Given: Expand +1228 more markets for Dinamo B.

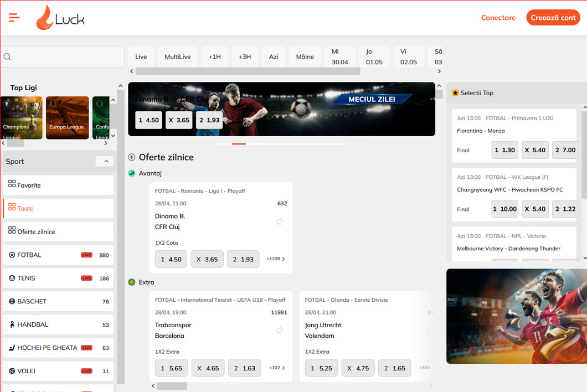Looking at the screenshot, I should [x=276, y=259].
